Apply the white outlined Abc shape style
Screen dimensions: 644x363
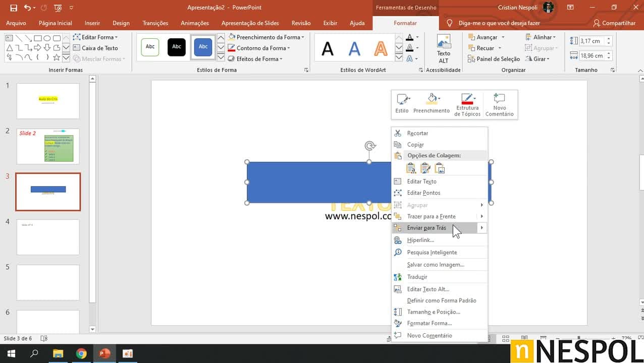click(150, 47)
